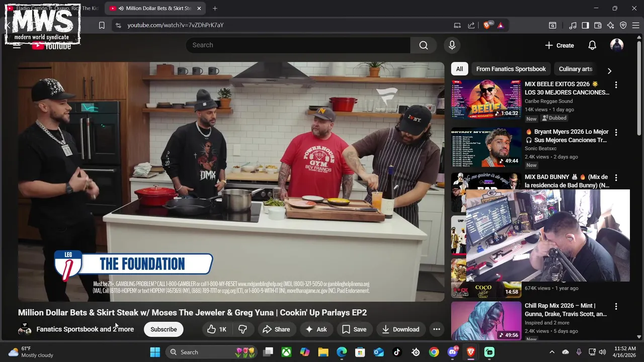Viewport: 644px width, 362px height.
Task: Open Discord from the taskbar
Action: 452,352
